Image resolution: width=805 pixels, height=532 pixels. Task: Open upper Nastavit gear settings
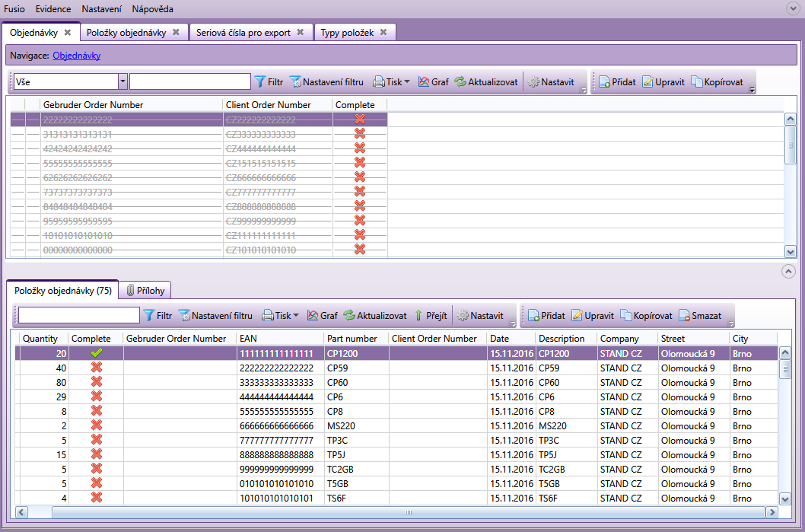tap(551, 81)
